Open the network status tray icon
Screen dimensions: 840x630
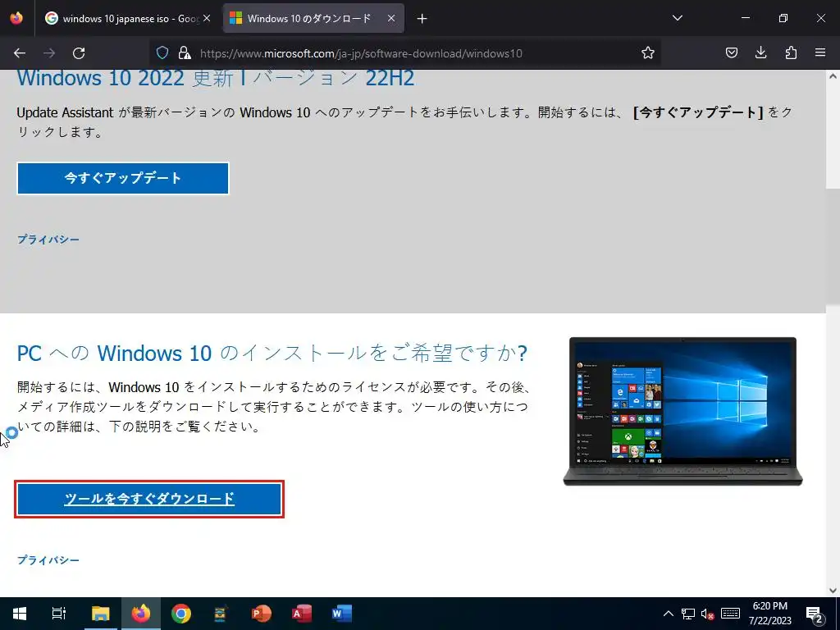coord(688,614)
